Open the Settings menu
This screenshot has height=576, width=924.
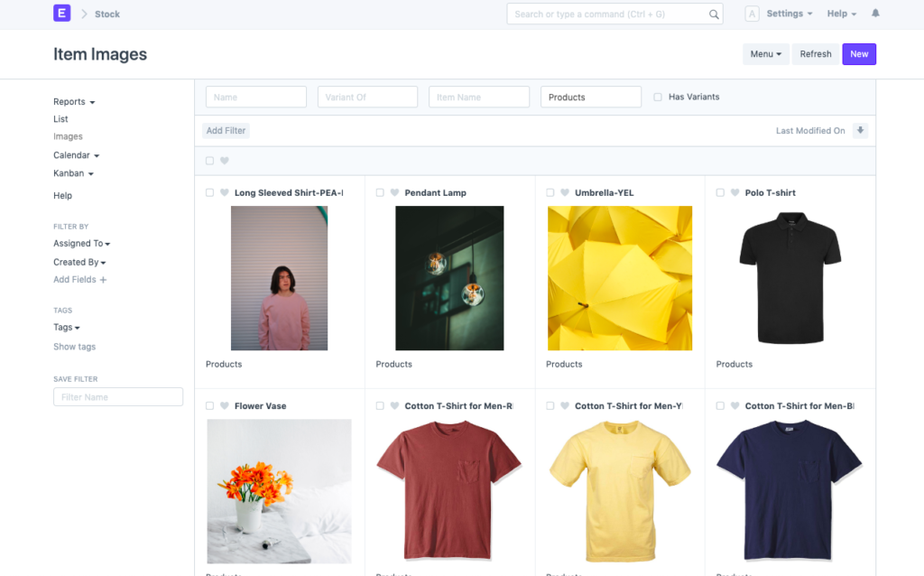789,14
